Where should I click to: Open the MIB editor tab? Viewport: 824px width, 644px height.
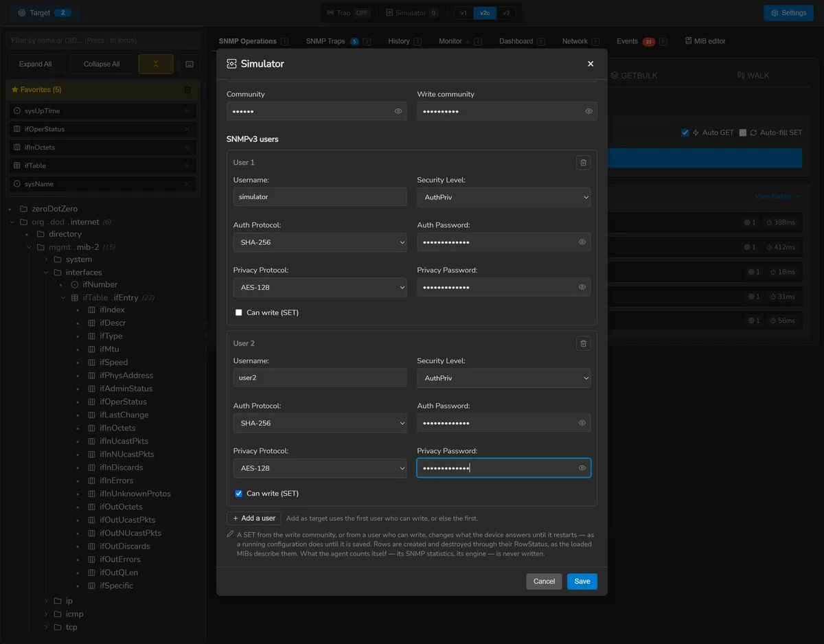(705, 41)
